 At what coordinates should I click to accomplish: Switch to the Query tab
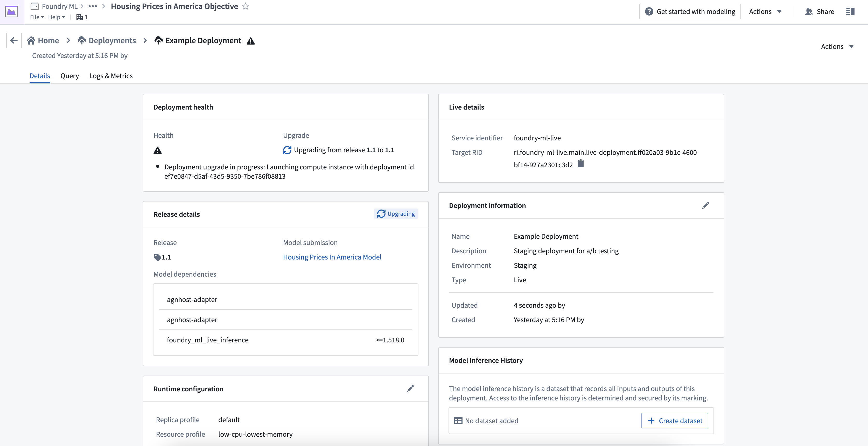[x=69, y=76]
